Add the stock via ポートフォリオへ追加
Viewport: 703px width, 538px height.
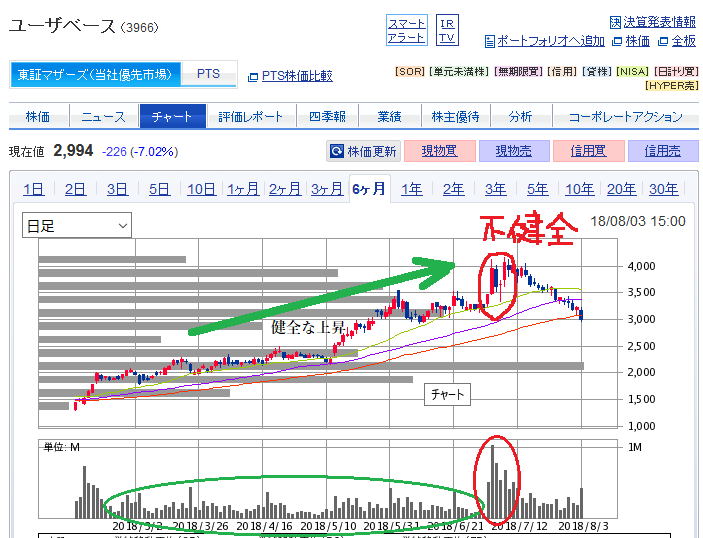point(544,41)
